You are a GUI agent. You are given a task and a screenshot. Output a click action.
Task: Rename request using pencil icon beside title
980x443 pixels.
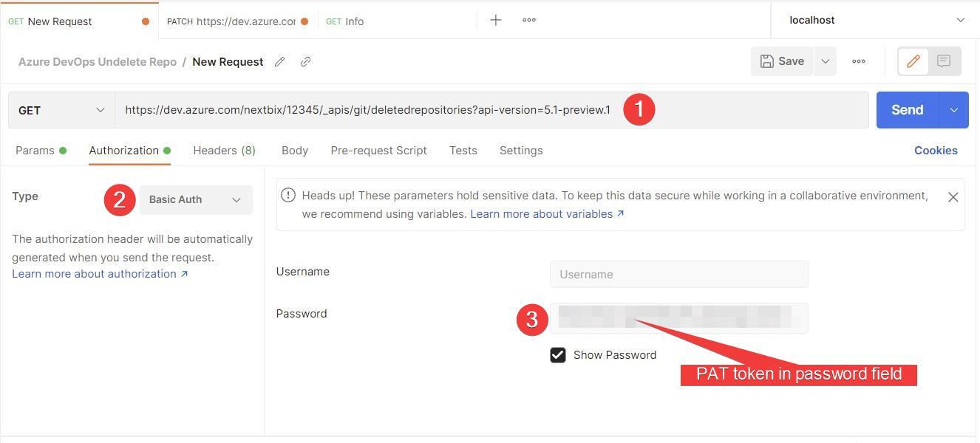pyautogui.click(x=279, y=62)
